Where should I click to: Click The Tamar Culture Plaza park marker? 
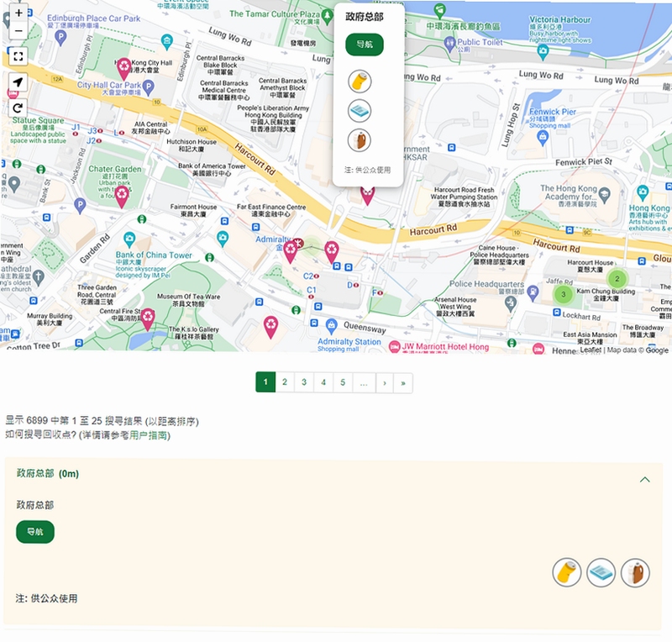click(x=327, y=17)
